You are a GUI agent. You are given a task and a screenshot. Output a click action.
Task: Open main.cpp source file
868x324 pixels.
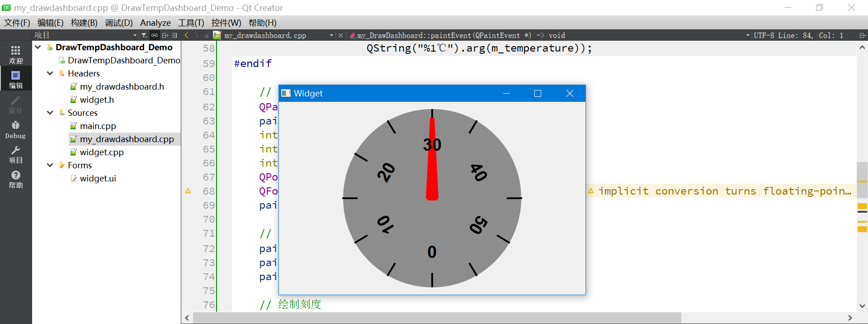pos(93,126)
